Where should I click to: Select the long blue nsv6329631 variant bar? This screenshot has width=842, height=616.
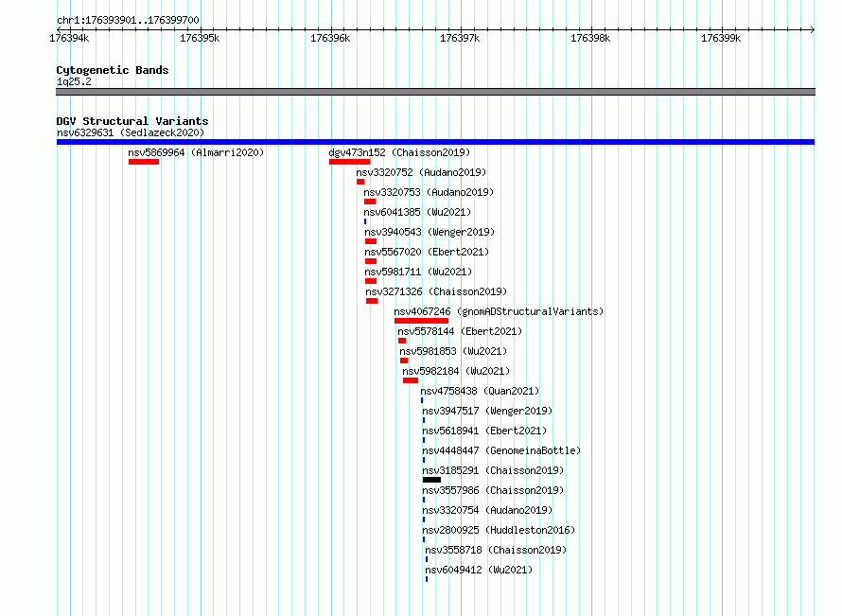click(x=435, y=142)
